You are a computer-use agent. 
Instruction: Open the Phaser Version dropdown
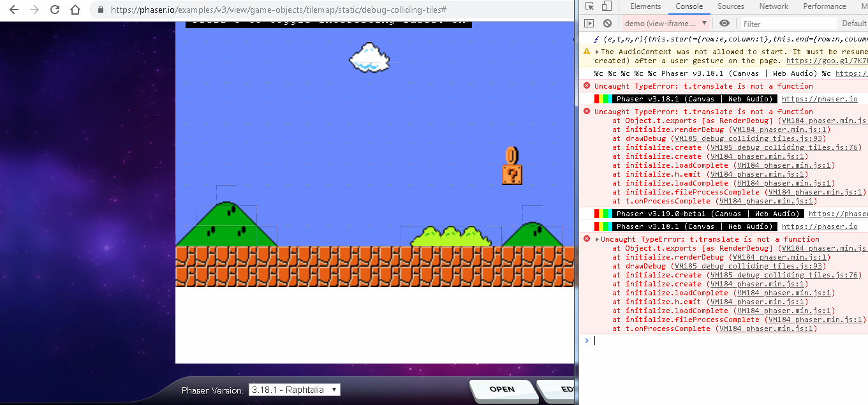[x=294, y=389]
